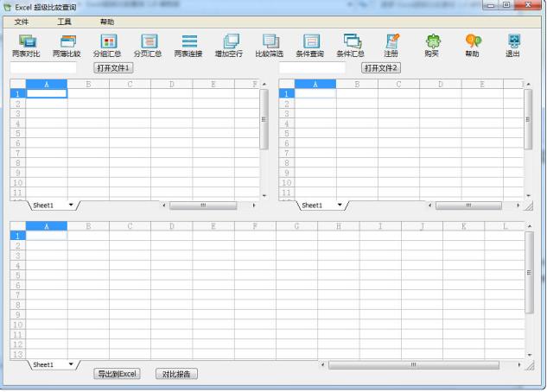Open the 工具 menu
Image resolution: width=547 pixels, height=392 pixels.
[65, 22]
